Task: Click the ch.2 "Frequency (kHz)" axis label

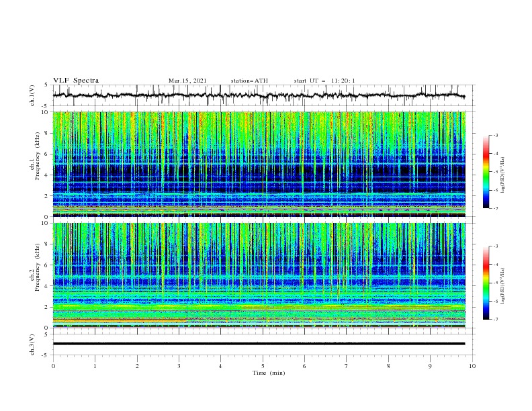Action: pyautogui.click(x=38, y=267)
